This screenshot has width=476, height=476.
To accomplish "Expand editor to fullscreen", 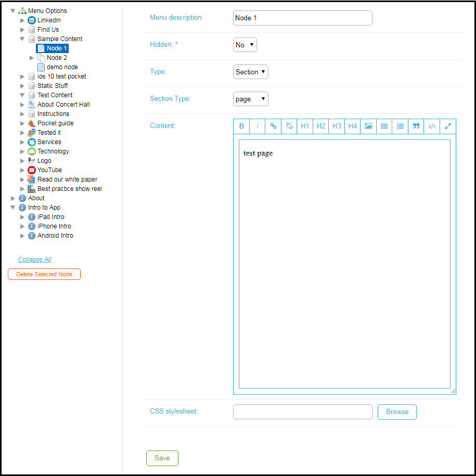I will pos(448,126).
